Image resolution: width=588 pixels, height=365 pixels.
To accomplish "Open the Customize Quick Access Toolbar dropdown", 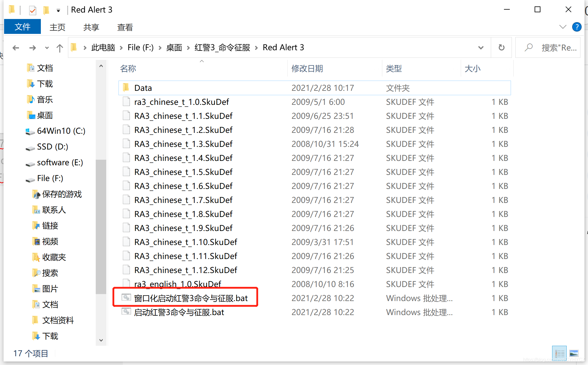I will click(58, 11).
